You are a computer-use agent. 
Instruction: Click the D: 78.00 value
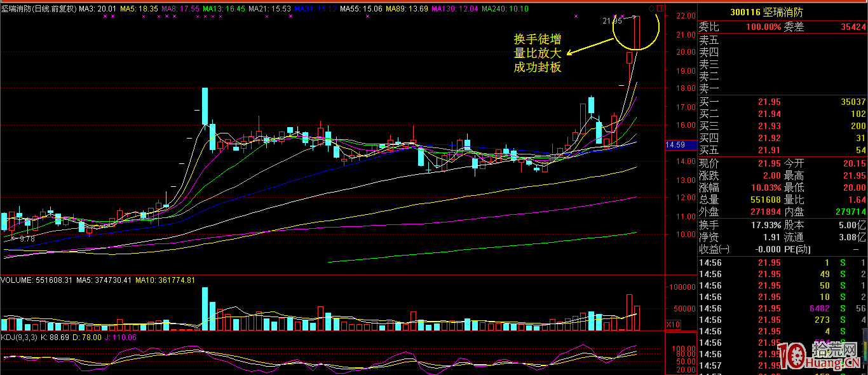pos(86,337)
